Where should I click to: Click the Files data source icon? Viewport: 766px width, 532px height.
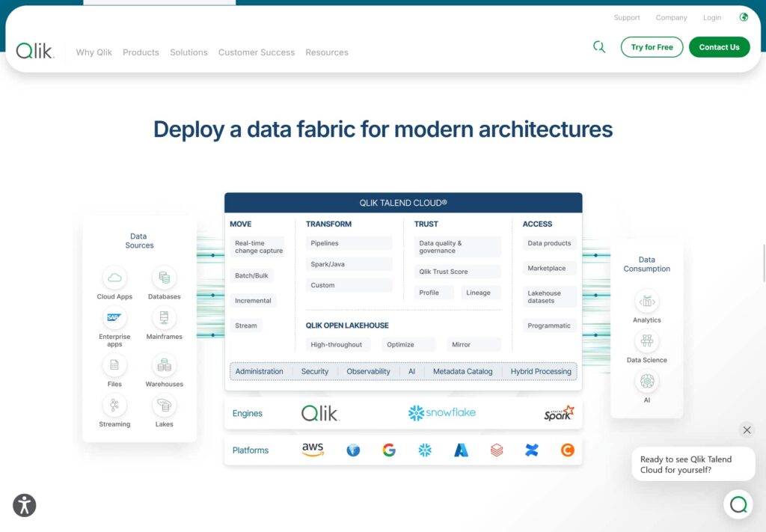point(114,365)
